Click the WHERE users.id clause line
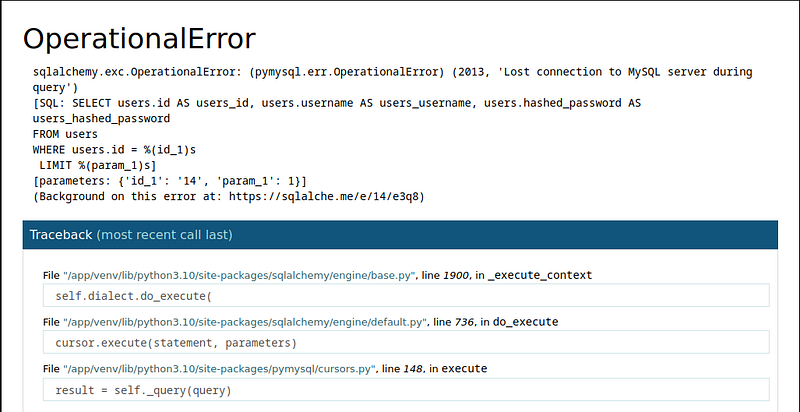Viewport: 800px width, 412px height. tap(114, 149)
